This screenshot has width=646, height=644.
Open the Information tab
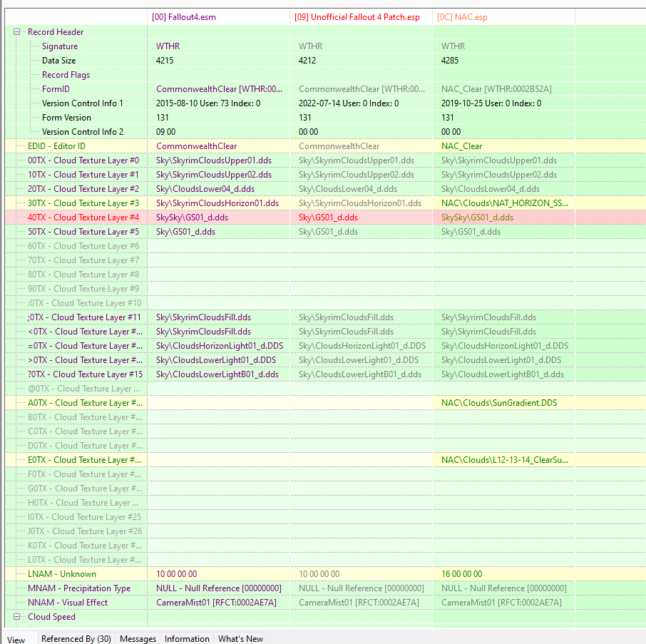click(x=187, y=638)
